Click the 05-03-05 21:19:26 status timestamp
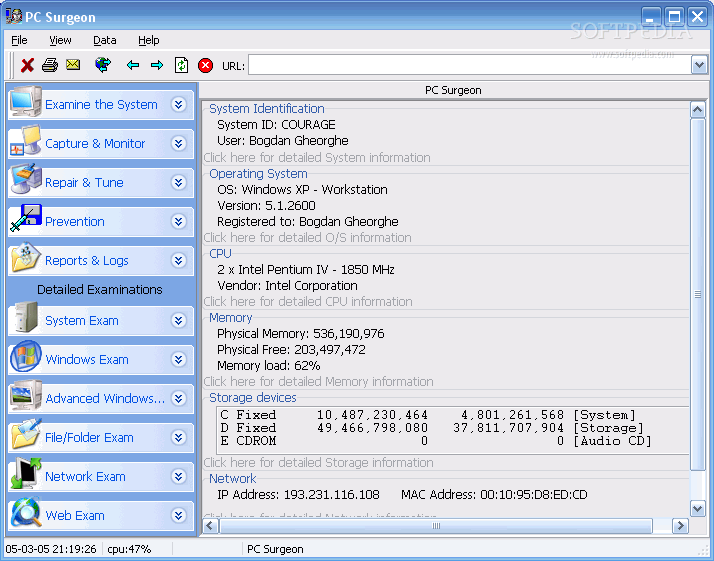 click(x=51, y=549)
